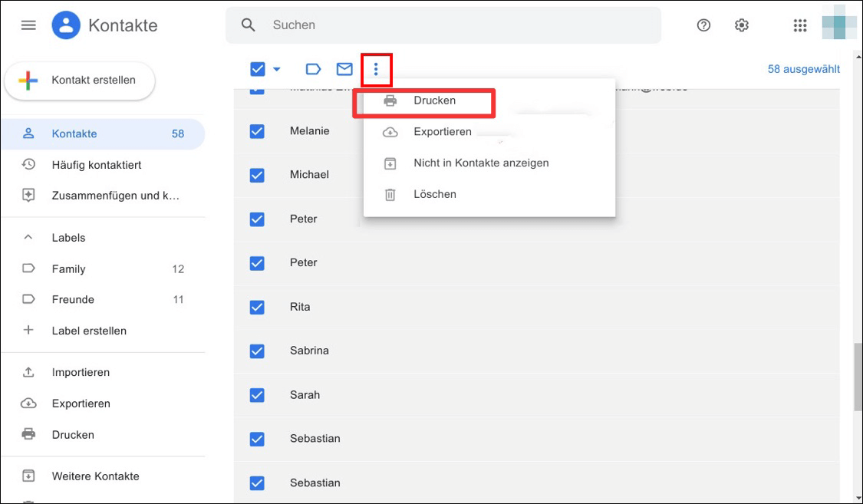Select Nicht in Kontakte anzeigen option
The height and width of the screenshot is (504, 863).
pos(480,163)
